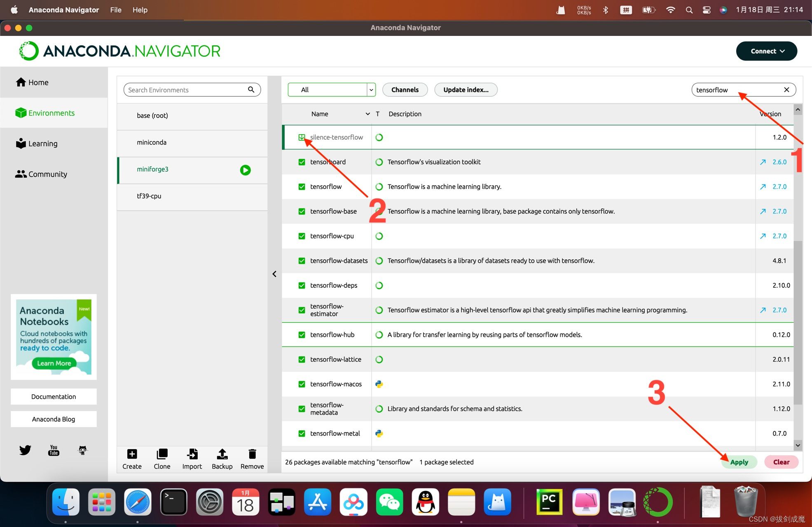Open Finder from the dock
The height and width of the screenshot is (527, 812).
(66, 502)
